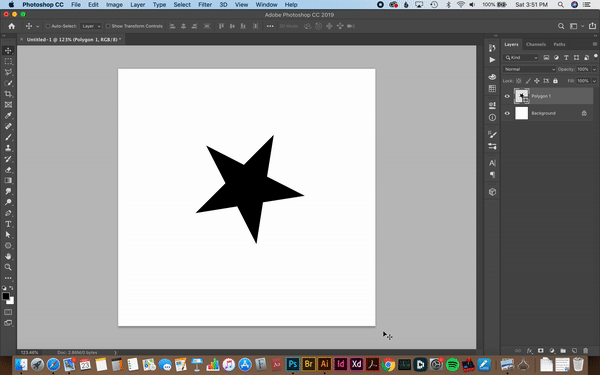Image resolution: width=600 pixels, height=375 pixels.
Task: Open the Layers panel menu
Action: pos(595,44)
